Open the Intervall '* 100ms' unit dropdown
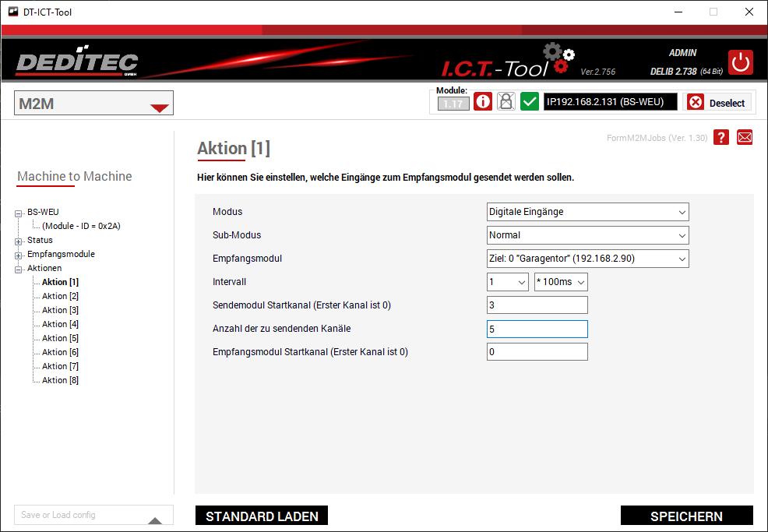 (x=561, y=282)
